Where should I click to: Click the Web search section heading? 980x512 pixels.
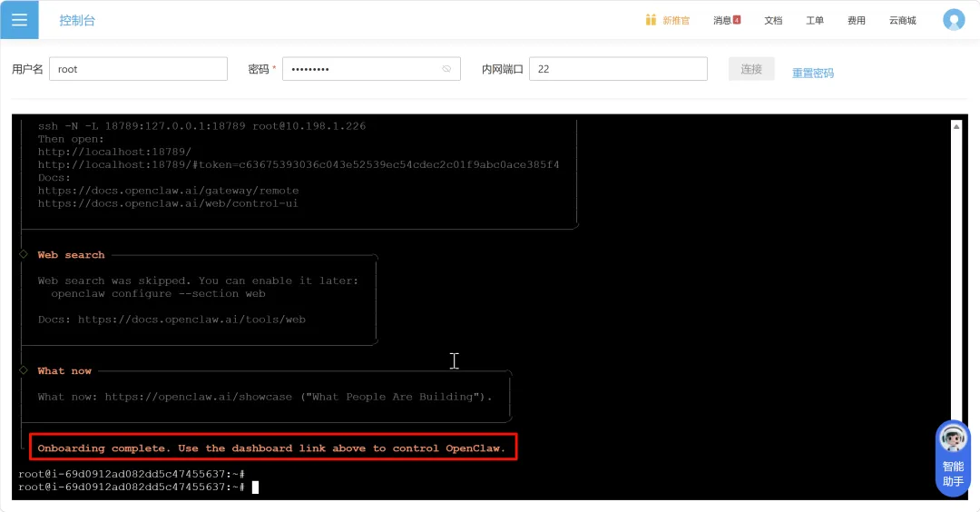(72, 255)
